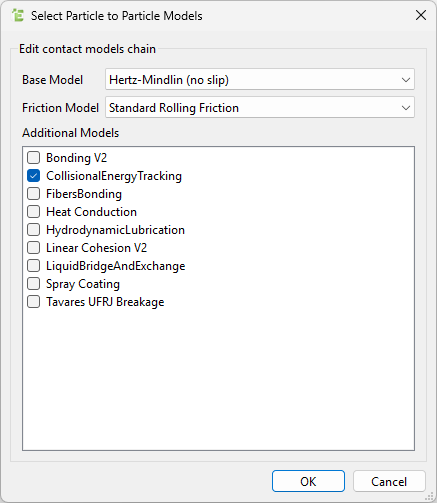Click the Cancel button
Viewport: 437px width, 503px height.
pyautogui.click(x=389, y=481)
